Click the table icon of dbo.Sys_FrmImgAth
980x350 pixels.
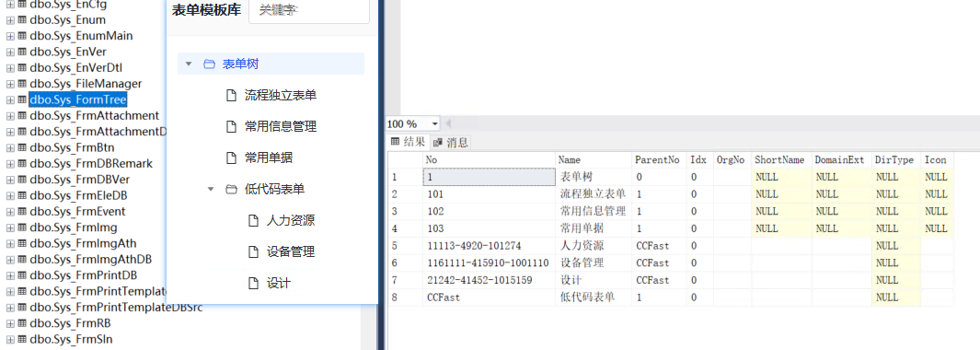tap(22, 243)
